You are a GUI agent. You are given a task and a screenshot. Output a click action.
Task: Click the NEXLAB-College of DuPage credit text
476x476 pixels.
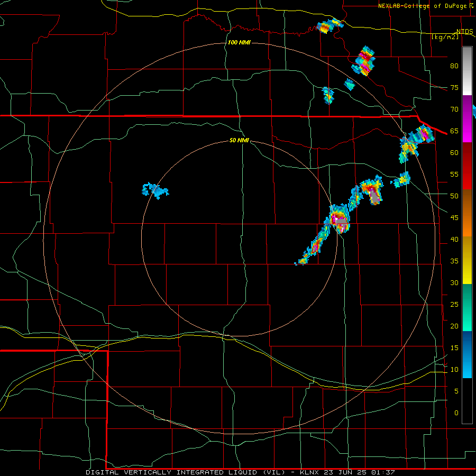422,6
